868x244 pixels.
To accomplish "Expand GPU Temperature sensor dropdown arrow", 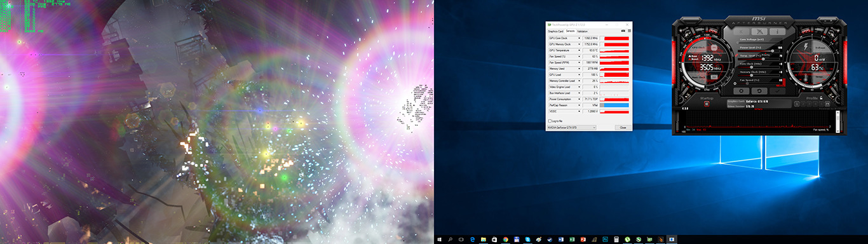I will click(x=580, y=50).
